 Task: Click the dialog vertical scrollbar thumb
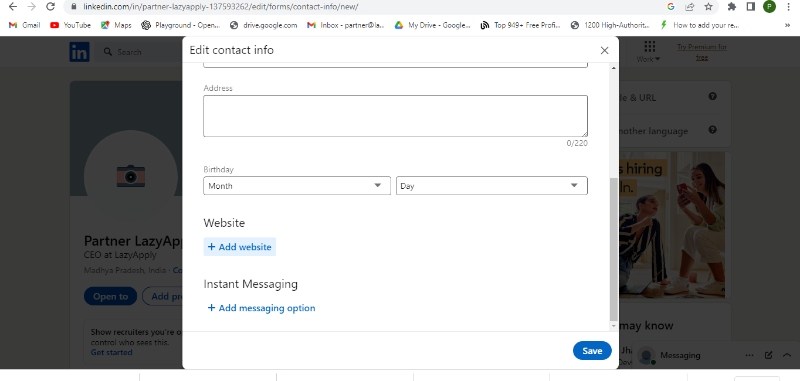coord(613,249)
